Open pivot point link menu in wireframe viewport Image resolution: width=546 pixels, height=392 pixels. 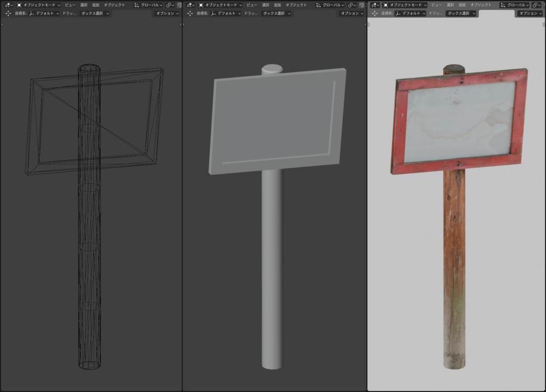click(170, 5)
